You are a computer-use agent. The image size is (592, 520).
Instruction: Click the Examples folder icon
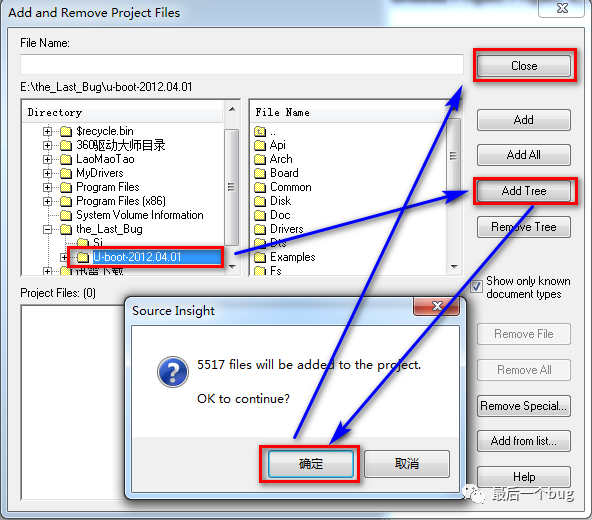(x=260, y=258)
